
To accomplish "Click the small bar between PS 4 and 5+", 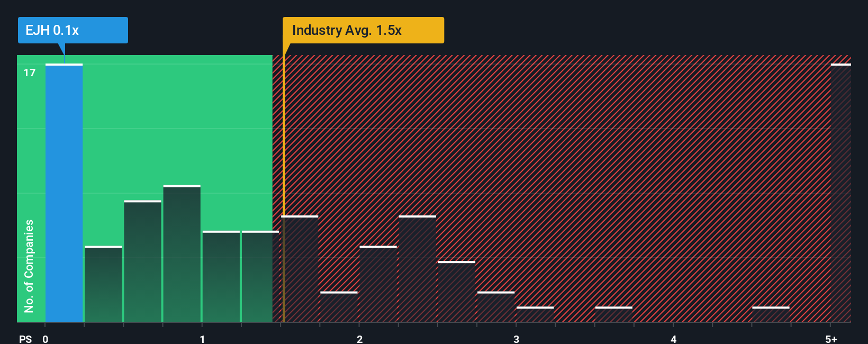I will click(x=771, y=314).
